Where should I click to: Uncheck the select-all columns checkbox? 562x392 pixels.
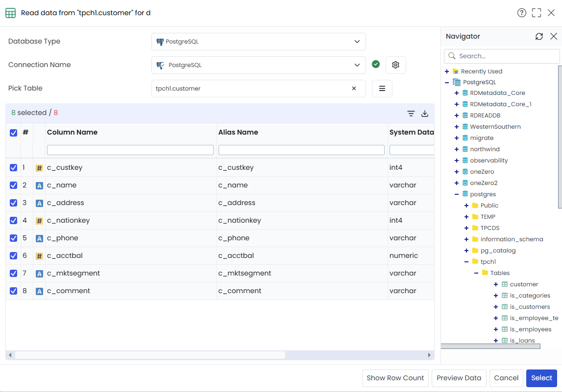[x=13, y=133]
